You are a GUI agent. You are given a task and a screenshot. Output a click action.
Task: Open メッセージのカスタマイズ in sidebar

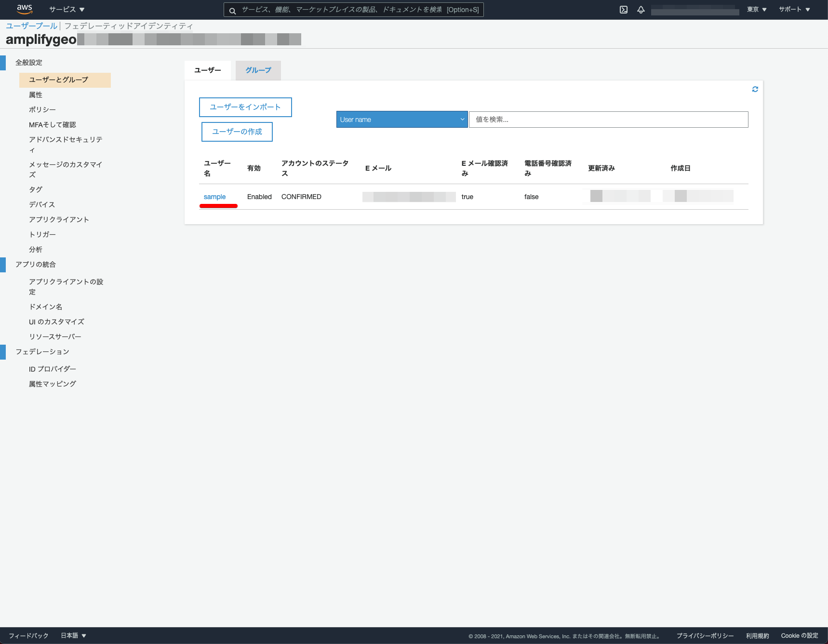pos(66,170)
